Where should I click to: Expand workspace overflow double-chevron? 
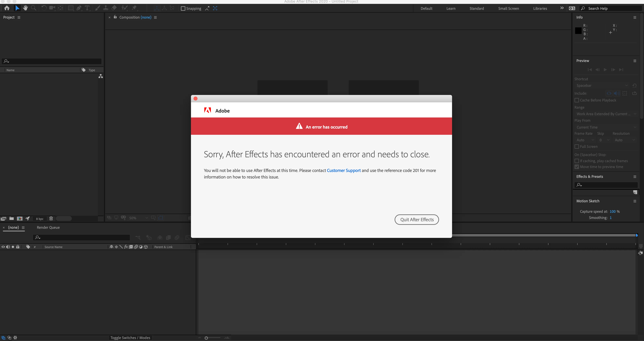(562, 8)
